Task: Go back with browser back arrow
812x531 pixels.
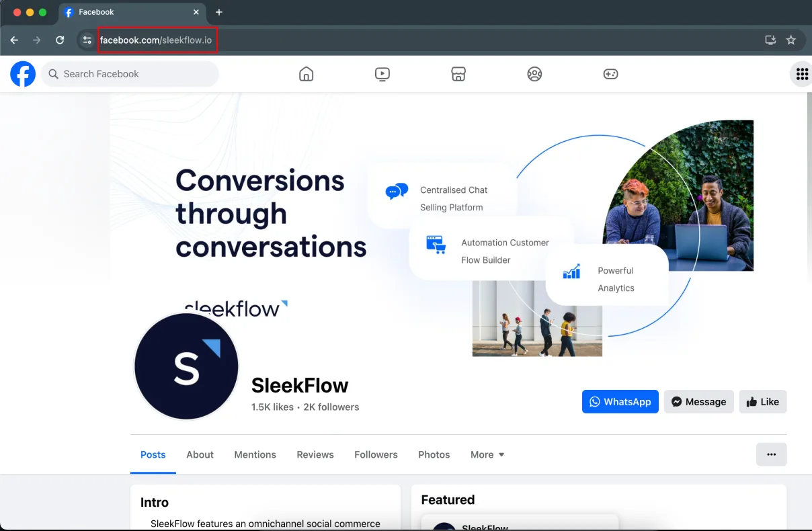Action: (14, 40)
